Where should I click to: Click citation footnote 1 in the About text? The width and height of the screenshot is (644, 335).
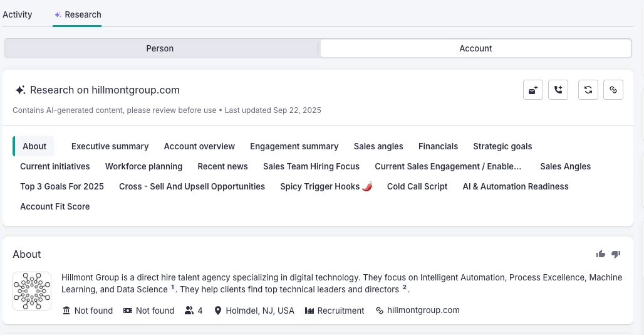coord(173,287)
